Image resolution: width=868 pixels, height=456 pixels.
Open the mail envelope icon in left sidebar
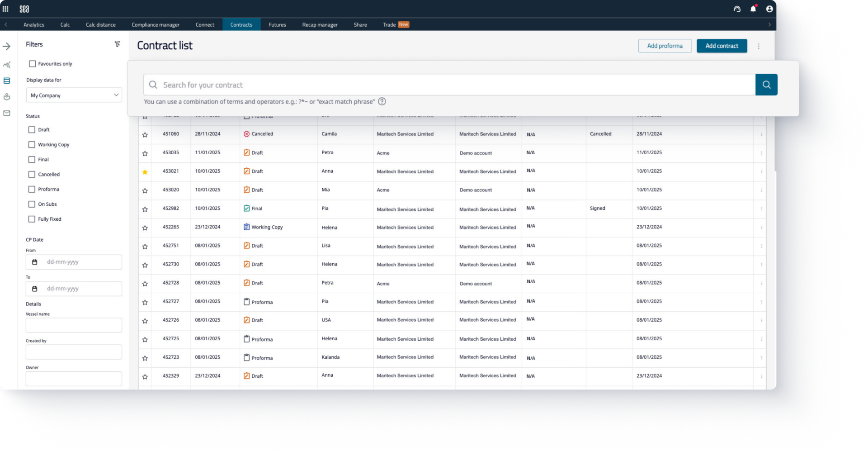[x=7, y=113]
